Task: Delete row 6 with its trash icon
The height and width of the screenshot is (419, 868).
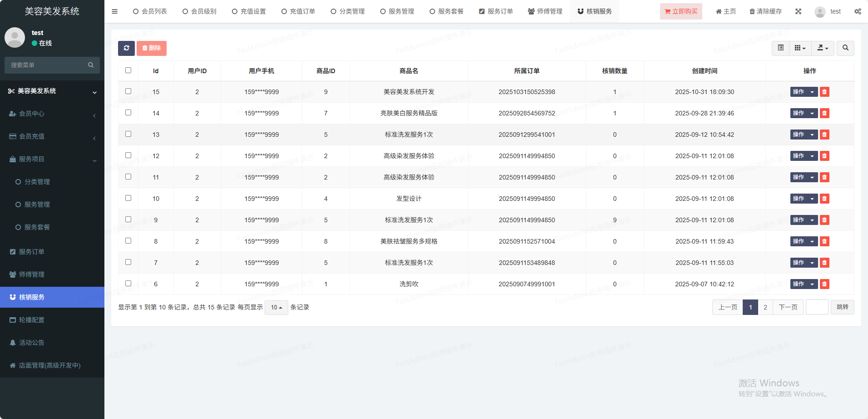Action: point(824,284)
